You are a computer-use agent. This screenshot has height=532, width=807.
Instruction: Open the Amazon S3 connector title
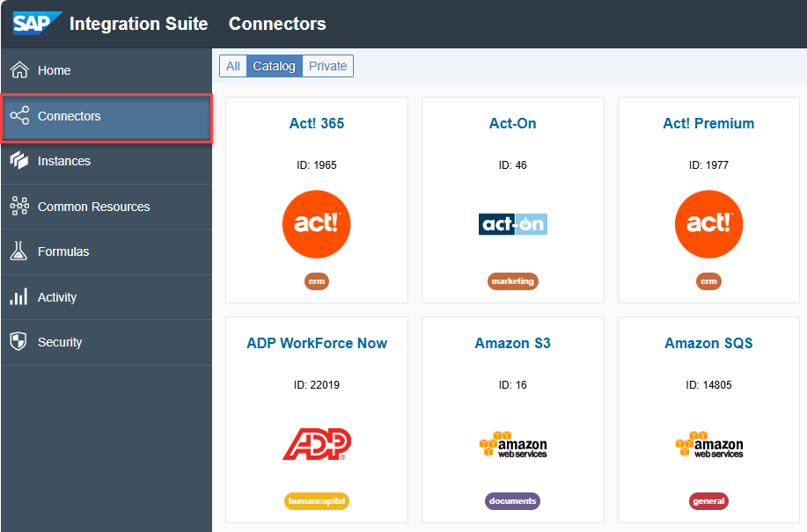point(512,343)
